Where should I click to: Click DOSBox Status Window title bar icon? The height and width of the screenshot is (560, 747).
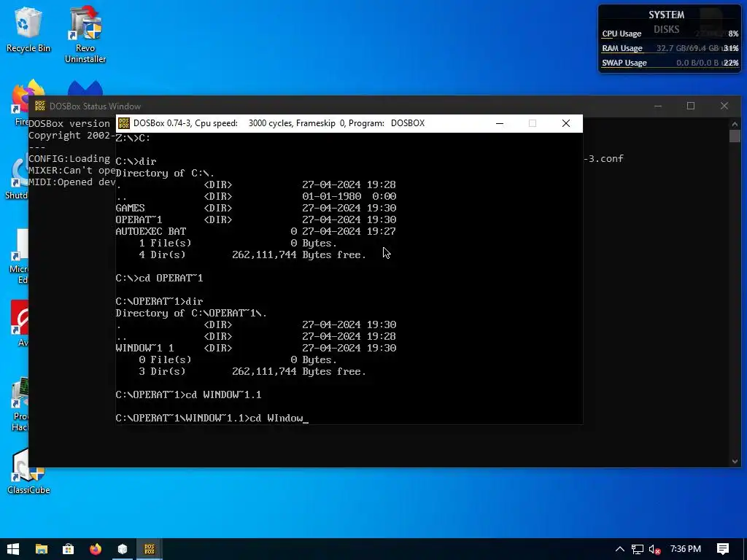40,106
